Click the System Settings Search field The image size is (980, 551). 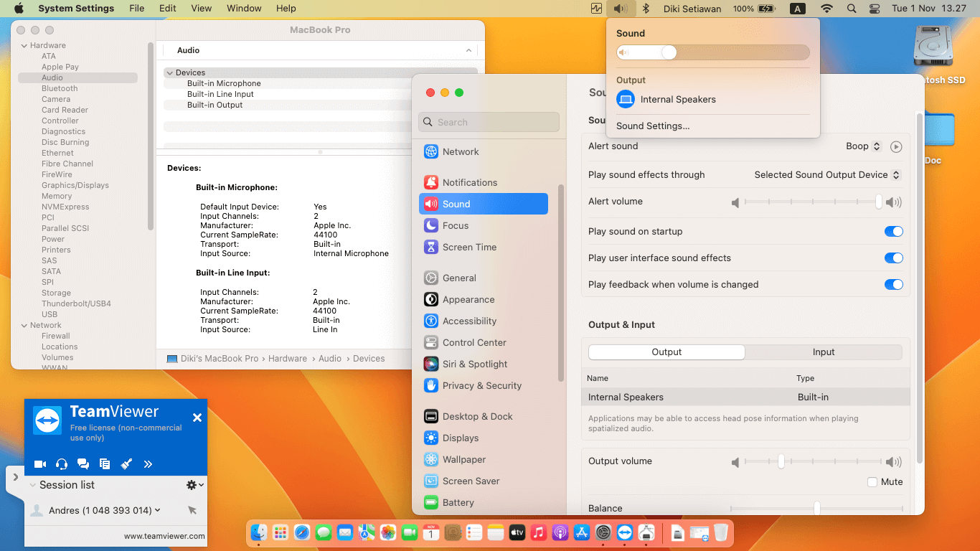[489, 122]
